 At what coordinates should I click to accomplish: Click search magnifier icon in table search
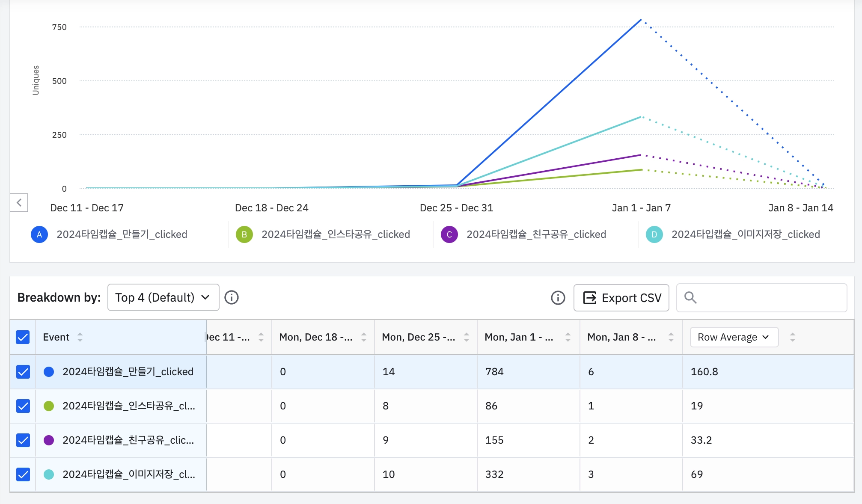coord(690,298)
